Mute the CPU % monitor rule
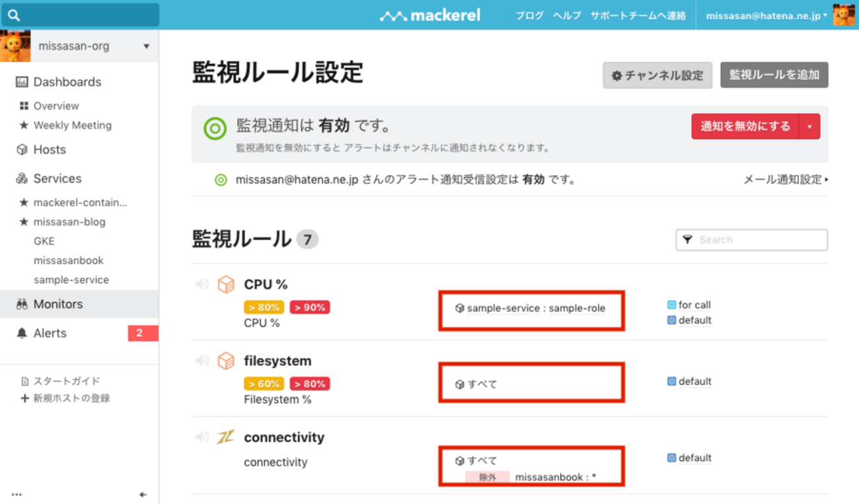The width and height of the screenshot is (859, 504). [x=202, y=284]
